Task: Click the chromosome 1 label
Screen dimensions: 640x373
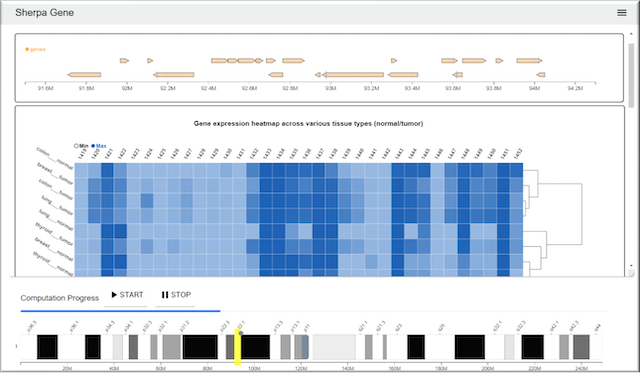Action: tap(16, 346)
